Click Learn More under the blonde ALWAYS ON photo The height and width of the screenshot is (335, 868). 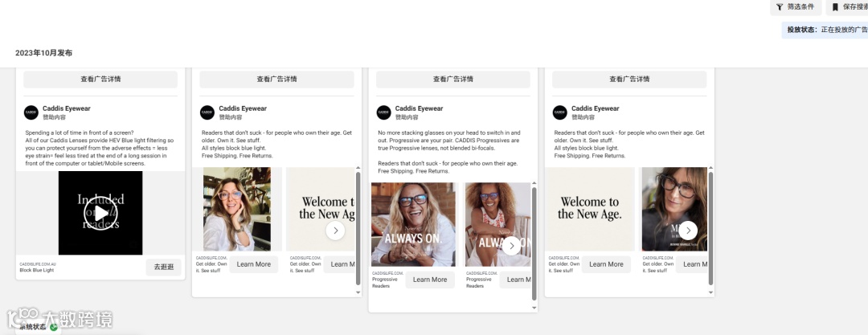click(x=430, y=280)
